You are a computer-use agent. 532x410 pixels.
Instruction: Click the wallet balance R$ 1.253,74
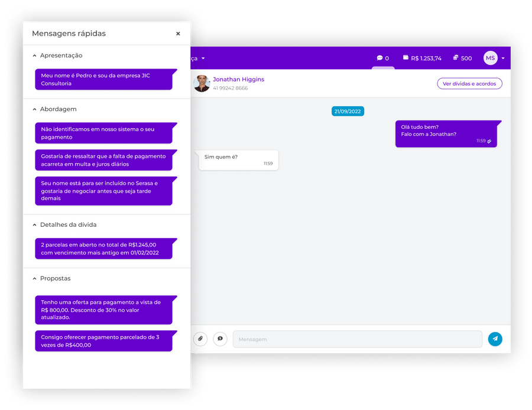[x=422, y=58]
